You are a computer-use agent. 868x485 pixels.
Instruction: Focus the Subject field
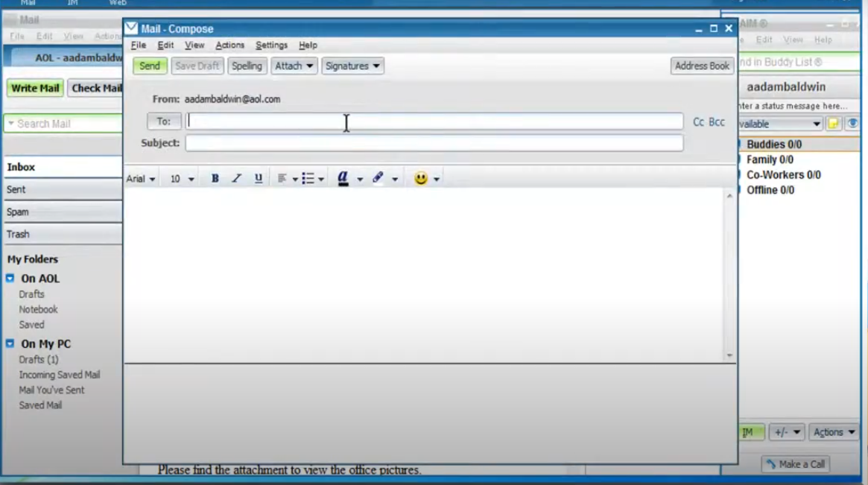click(x=434, y=143)
